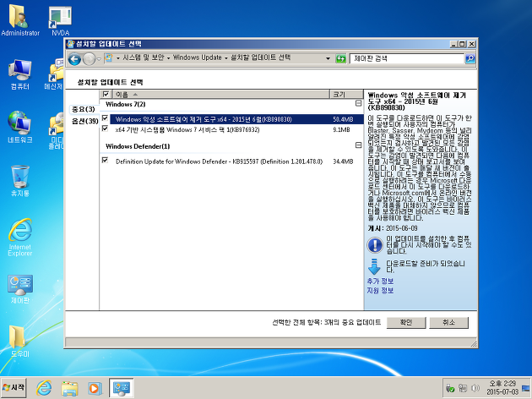Click the volume speaker tray icon
532x399 pixels.
coord(475,388)
